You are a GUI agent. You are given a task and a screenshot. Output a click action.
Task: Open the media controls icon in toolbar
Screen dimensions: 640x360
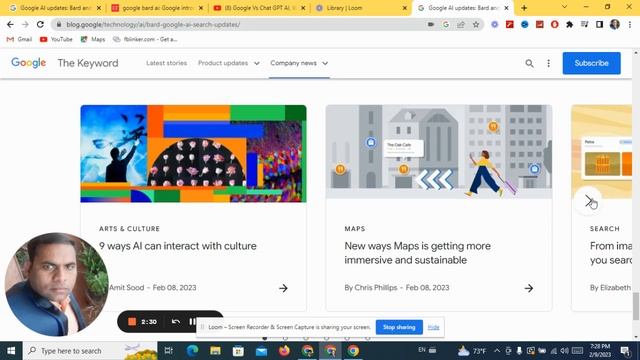[584, 24]
